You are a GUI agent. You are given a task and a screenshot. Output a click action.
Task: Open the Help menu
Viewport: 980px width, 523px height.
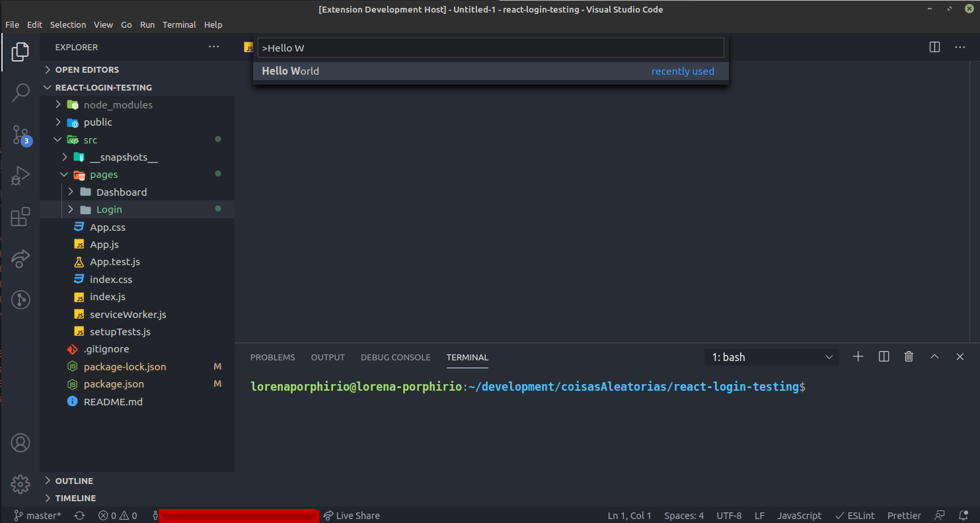213,24
